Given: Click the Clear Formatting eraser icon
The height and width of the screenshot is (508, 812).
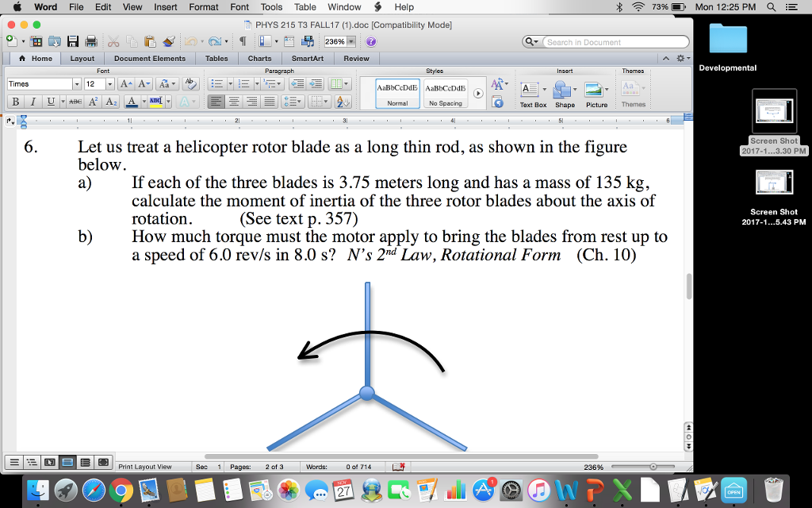Looking at the screenshot, I should pyautogui.click(x=190, y=83).
